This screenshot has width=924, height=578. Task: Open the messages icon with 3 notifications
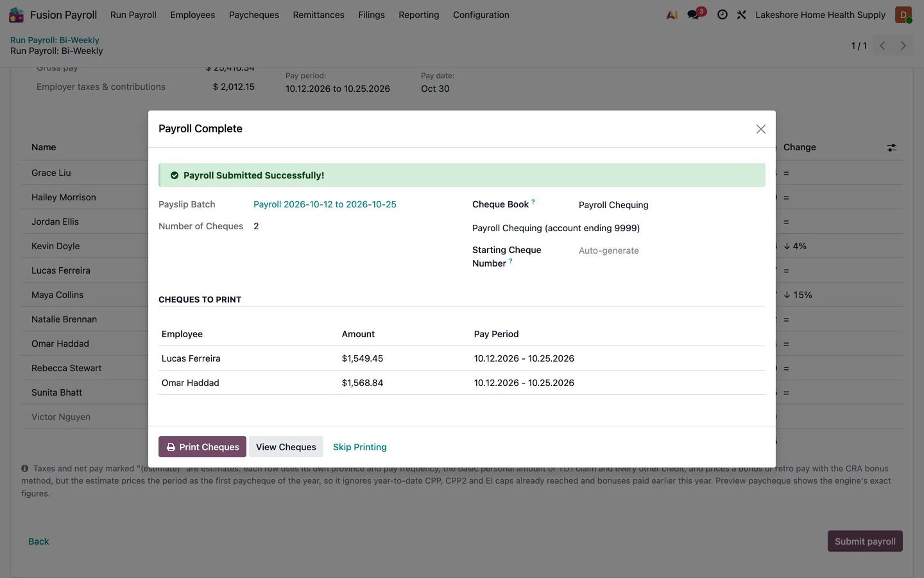point(694,15)
